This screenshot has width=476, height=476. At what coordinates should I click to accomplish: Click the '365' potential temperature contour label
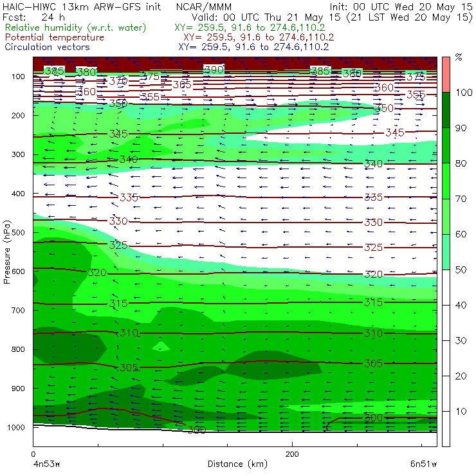pos(182,85)
